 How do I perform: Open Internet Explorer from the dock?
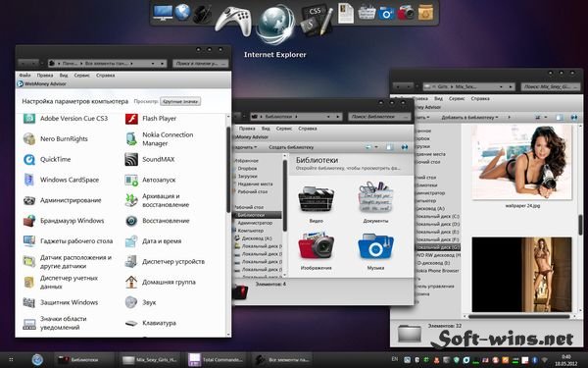point(274,26)
